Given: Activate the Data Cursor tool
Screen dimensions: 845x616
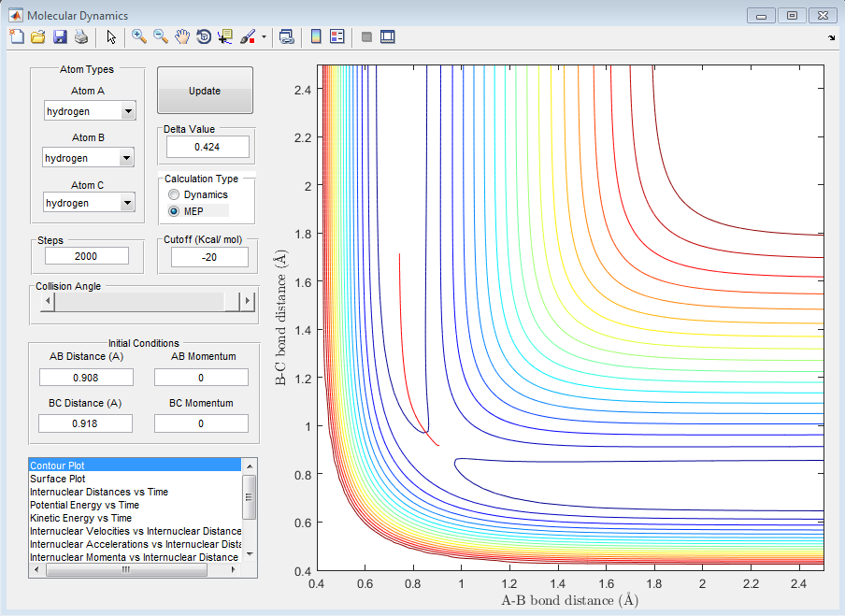Looking at the screenshot, I should tap(225, 36).
